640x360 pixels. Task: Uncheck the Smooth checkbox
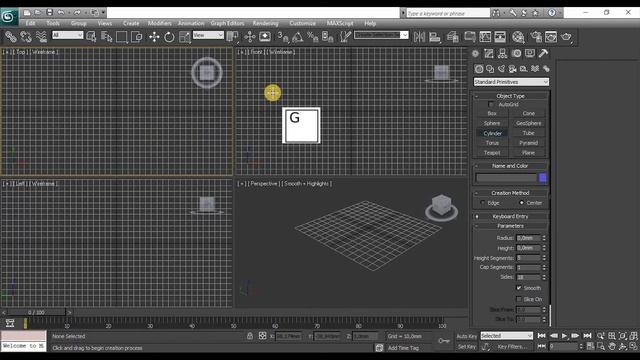pos(519,288)
